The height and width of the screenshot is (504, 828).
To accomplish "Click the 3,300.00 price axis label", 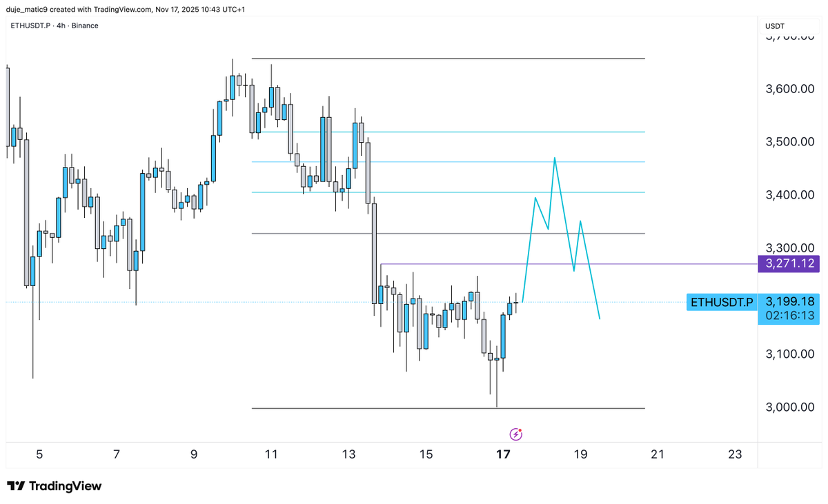I will click(x=791, y=248).
